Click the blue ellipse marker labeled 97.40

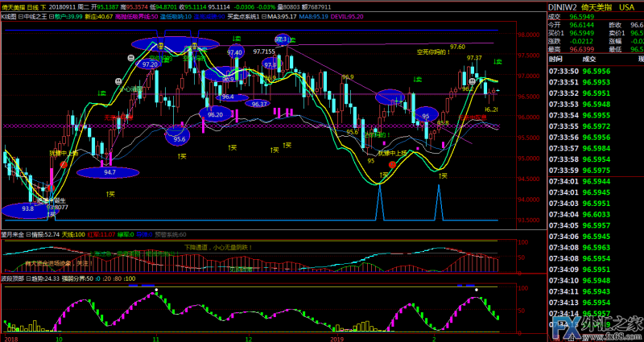(235, 52)
